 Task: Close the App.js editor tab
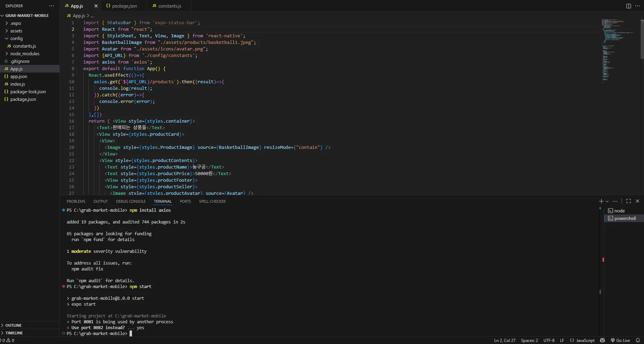(96, 6)
